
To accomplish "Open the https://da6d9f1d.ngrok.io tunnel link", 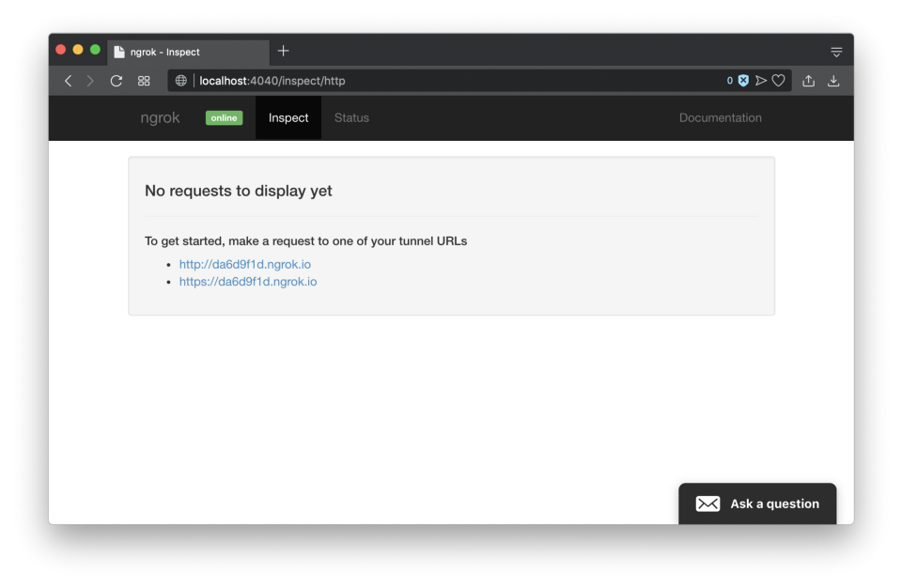I will tap(248, 281).
